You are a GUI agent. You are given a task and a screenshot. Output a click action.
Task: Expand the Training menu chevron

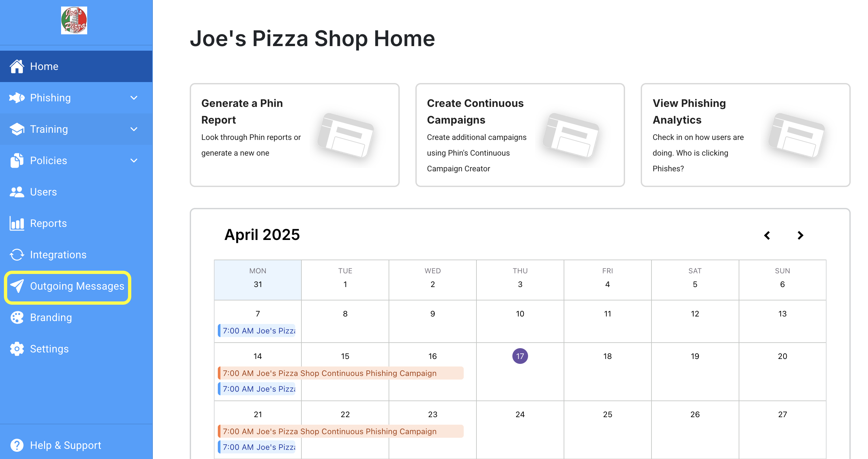(134, 129)
